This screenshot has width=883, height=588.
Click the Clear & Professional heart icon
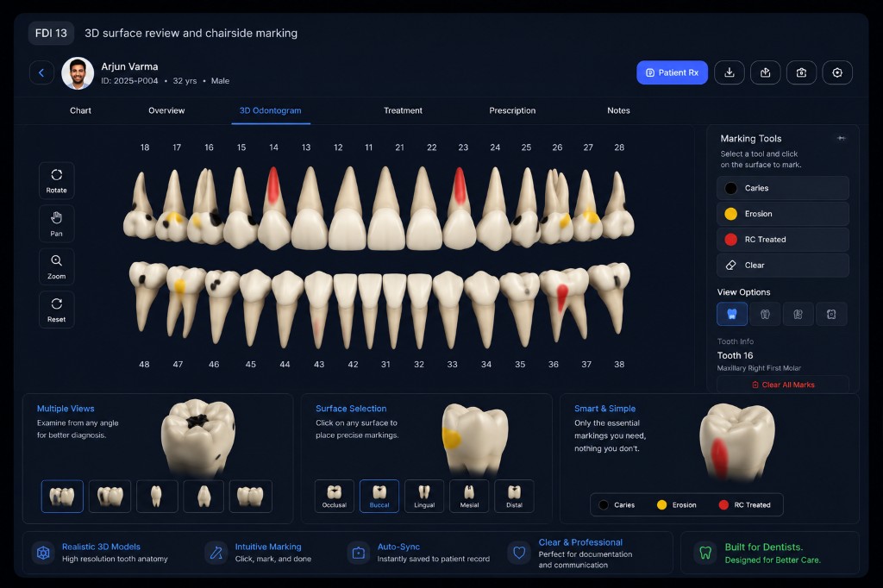pos(519,553)
